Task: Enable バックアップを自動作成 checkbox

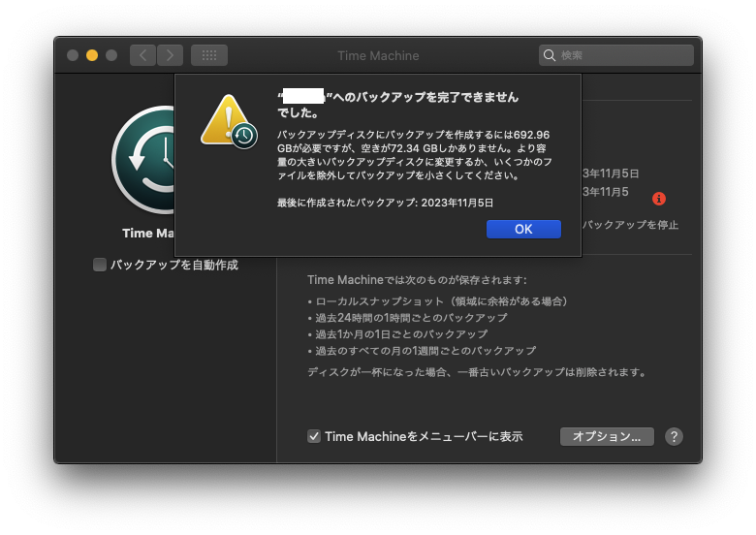Action: 99,265
